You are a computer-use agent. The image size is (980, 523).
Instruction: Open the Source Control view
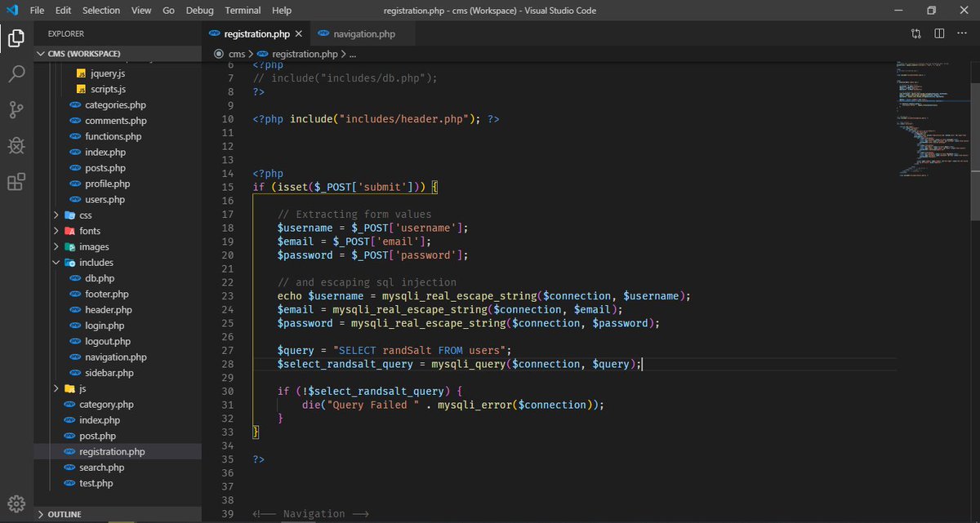click(16, 109)
